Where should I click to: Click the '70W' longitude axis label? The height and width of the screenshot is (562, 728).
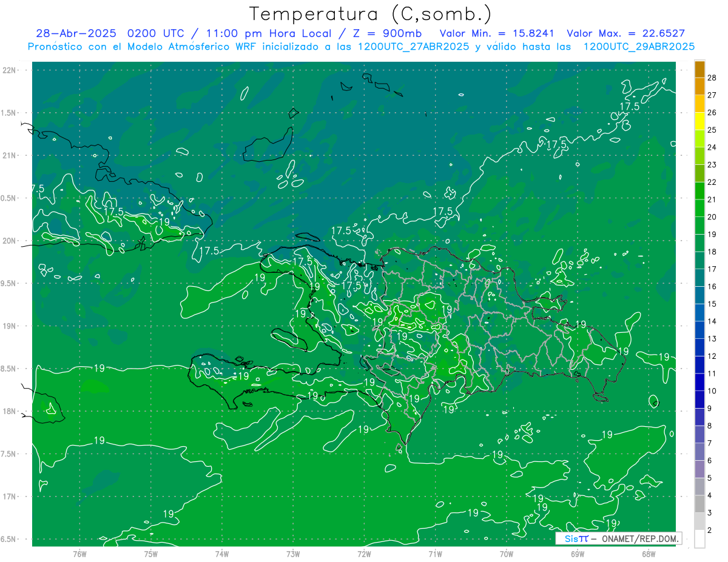point(506,554)
